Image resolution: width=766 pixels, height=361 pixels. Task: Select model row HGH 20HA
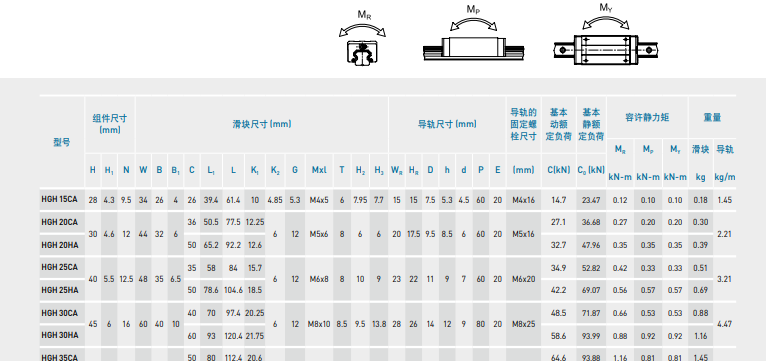coord(60,245)
